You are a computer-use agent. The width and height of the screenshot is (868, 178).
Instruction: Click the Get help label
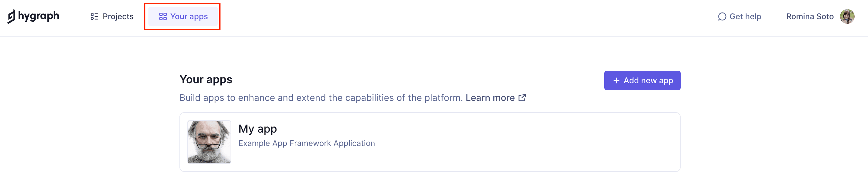coord(745,16)
